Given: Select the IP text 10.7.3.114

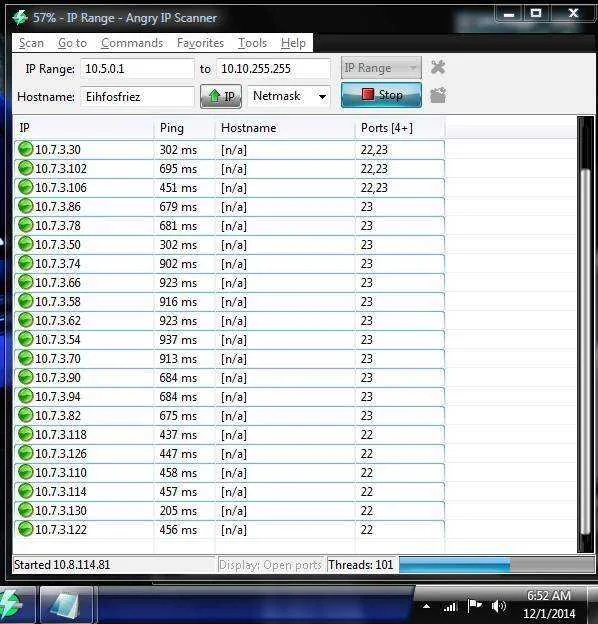Looking at the screenshot, I should [x=61, y=492].
